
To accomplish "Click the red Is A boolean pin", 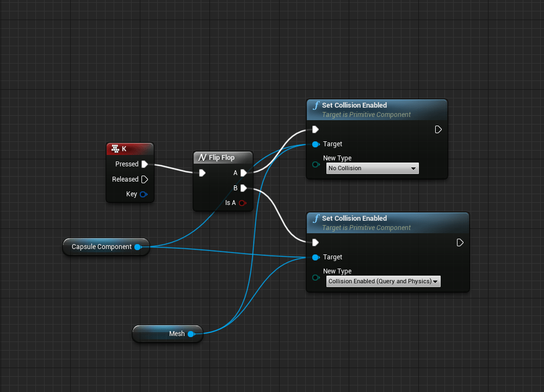I will pos(242,203).
